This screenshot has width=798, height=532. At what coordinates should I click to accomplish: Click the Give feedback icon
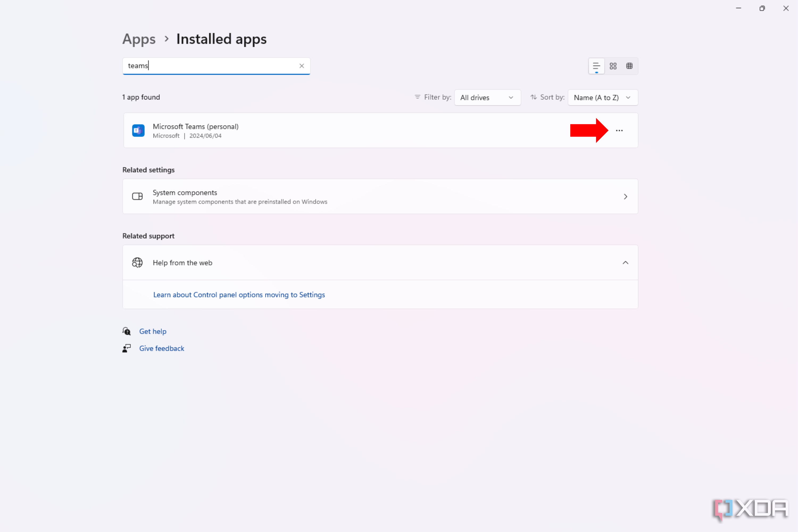coord(126,348)
